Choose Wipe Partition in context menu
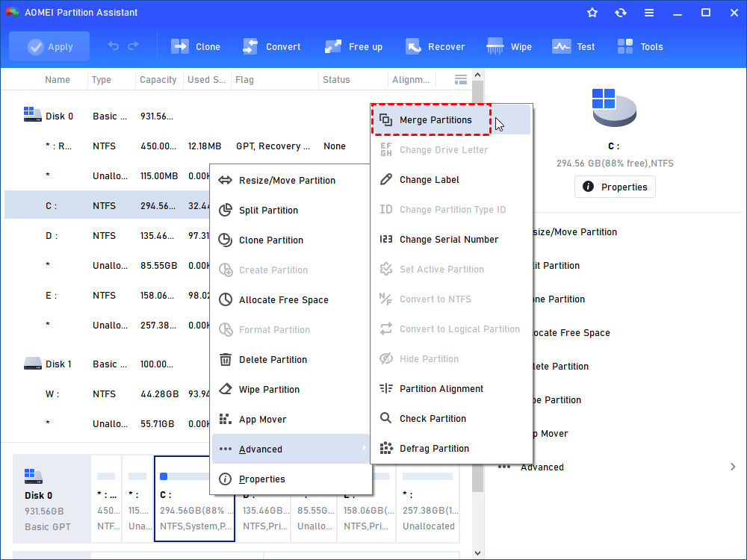Image resolution: width=747 pixels, height=560 pixels. tap(290, 390)
